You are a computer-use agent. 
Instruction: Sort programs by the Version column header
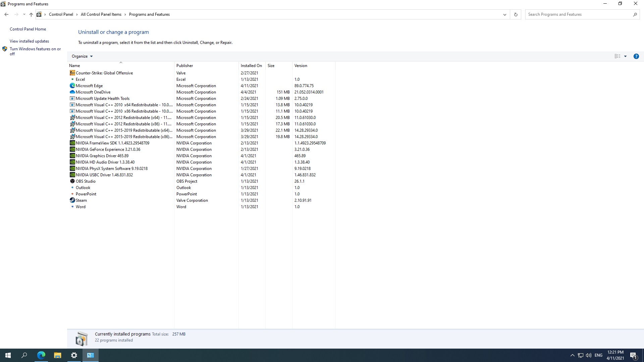314,65
